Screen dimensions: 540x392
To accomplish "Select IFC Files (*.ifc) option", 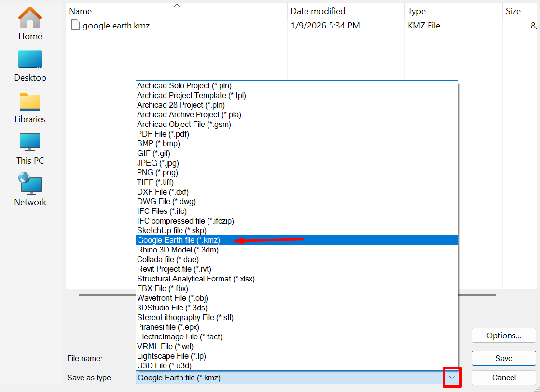I will pos(162,211).
